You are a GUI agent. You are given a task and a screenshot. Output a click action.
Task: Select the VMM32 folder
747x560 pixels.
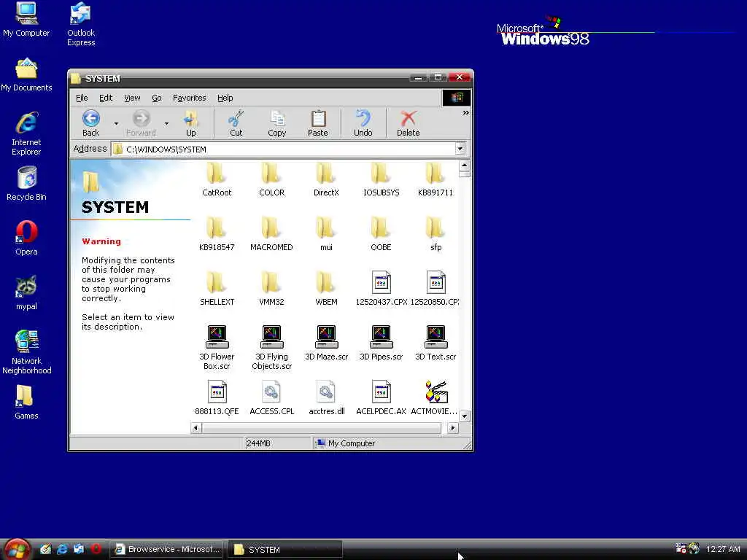271,289
